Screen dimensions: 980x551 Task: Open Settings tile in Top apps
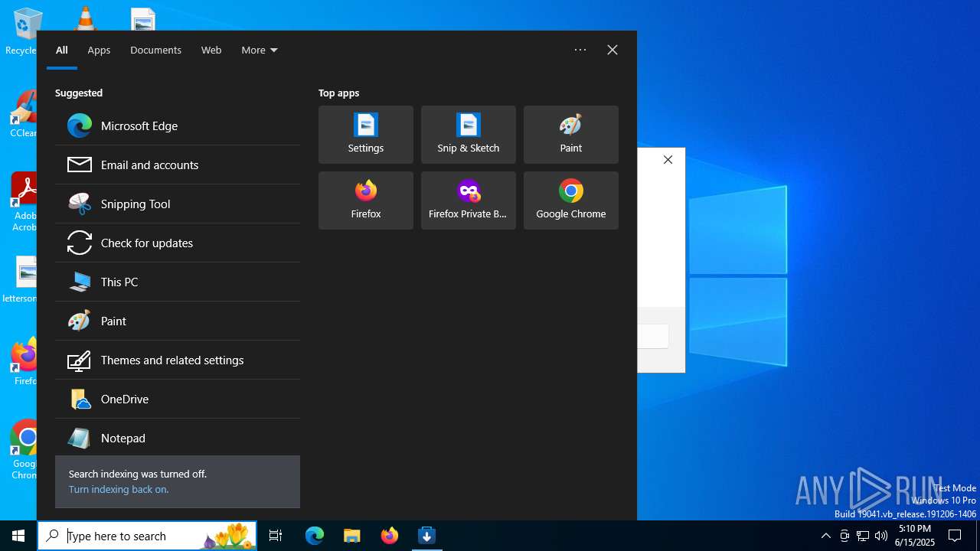366,135
